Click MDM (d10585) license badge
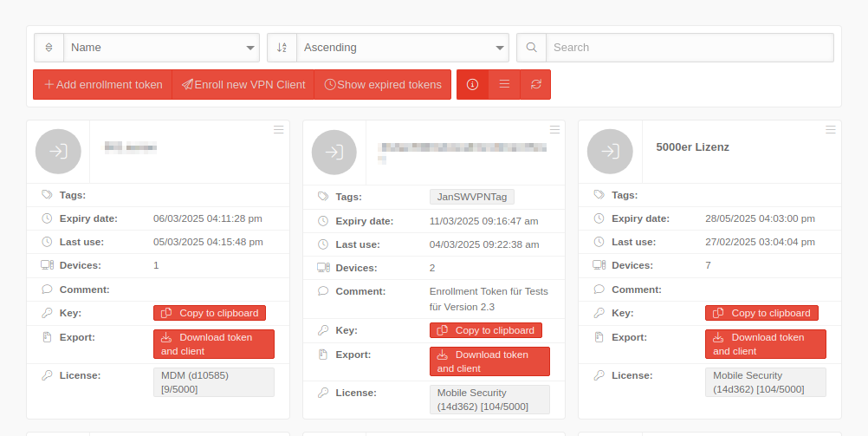This screenshot has height=436, width=868. pos(213,382)
